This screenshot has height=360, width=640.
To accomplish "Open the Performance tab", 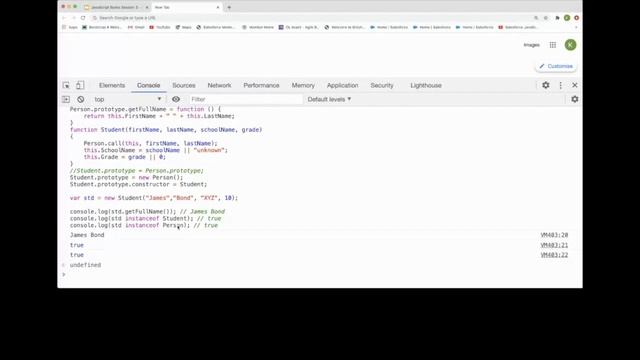I will 261,85.
